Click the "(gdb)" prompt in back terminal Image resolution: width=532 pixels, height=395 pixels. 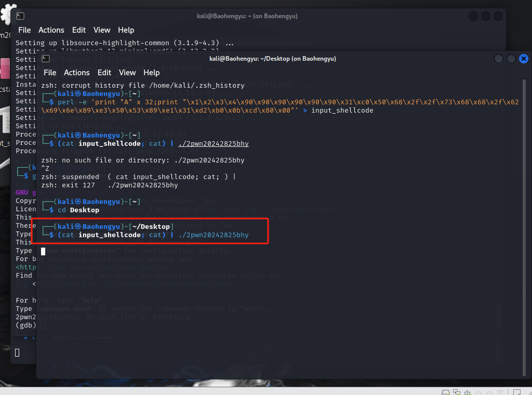[x=26, y=325]
